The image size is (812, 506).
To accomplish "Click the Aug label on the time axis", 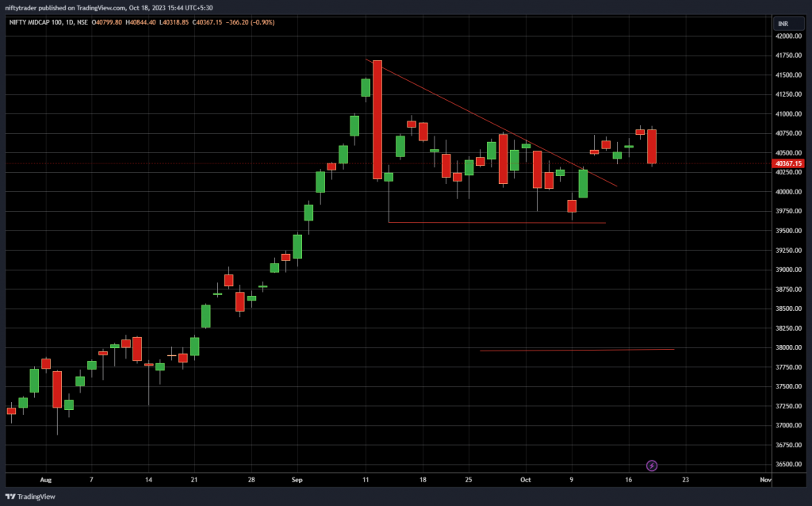I will tap(45, 480).
